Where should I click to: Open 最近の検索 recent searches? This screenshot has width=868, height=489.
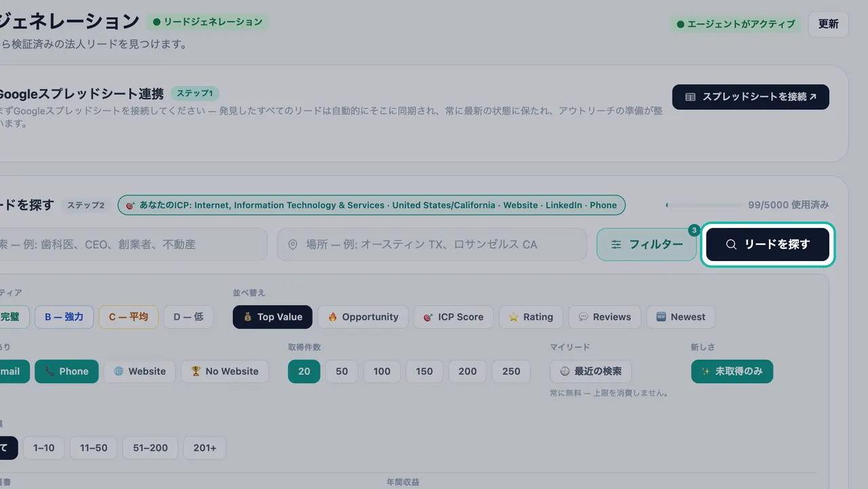point(591,371)
